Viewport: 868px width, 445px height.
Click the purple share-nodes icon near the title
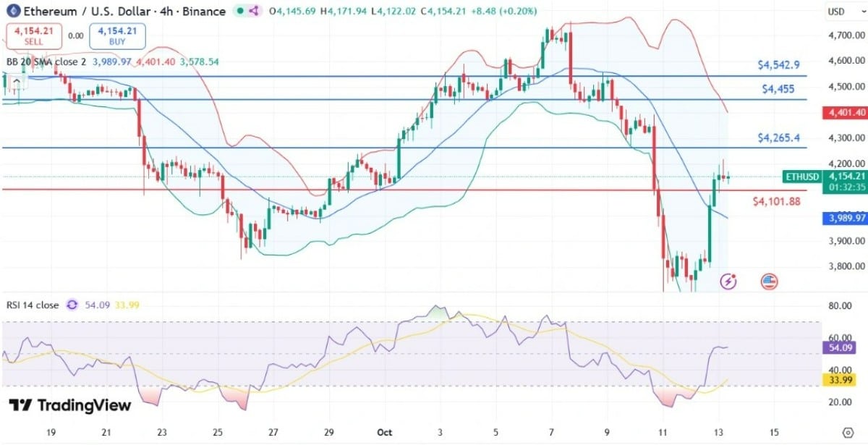pos(254,12)
